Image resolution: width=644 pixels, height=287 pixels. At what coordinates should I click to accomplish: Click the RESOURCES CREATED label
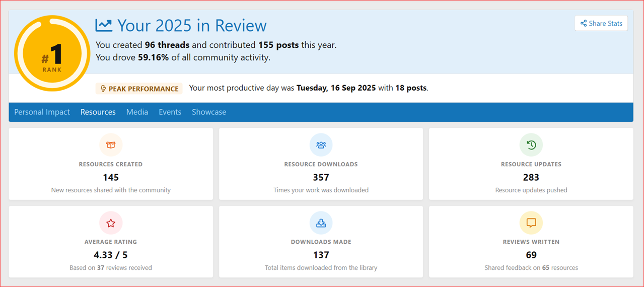(111, 164)
